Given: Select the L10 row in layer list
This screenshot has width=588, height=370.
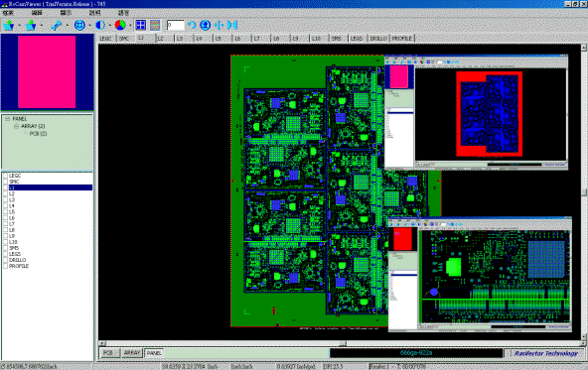Looking at the screenshot, I should point(48,242).
